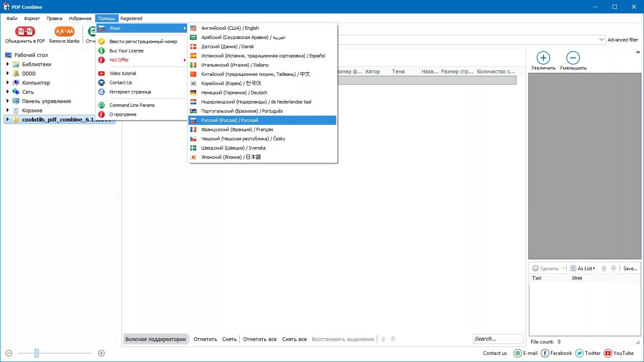Image resolution: width=644 pixels, height=362 pixels.
Task: Select Français language option
Action: (262, 129)
